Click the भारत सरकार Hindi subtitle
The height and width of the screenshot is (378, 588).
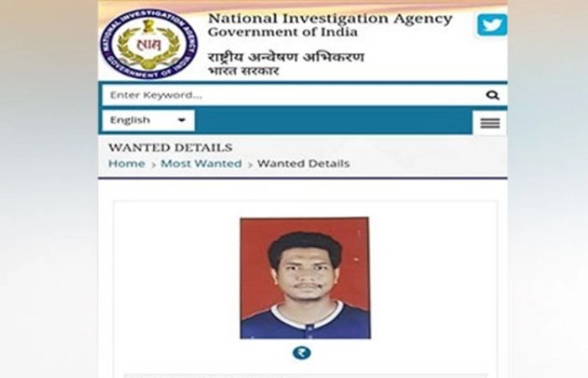(x=244, y=71)
